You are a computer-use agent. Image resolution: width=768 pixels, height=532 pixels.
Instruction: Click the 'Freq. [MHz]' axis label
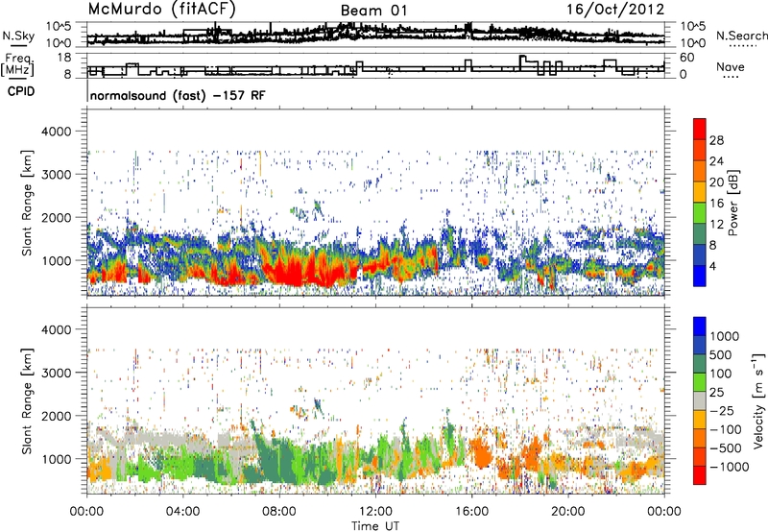18,64
